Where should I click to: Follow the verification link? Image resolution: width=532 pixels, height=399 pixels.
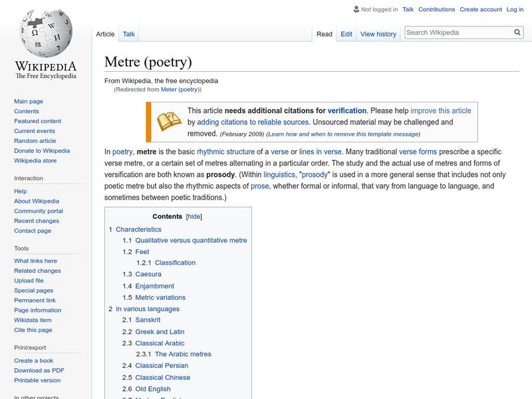(346, 110)
